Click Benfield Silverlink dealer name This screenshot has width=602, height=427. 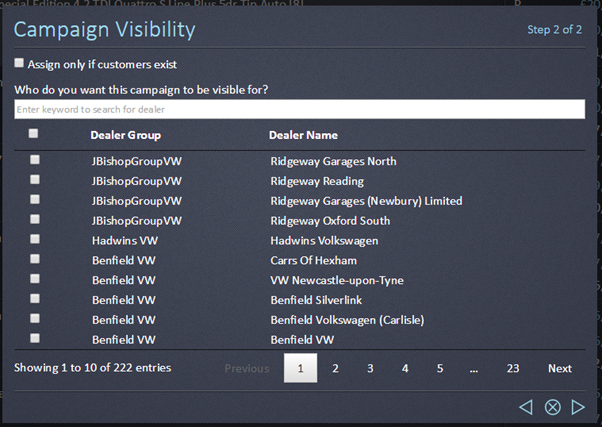[316, 300]
